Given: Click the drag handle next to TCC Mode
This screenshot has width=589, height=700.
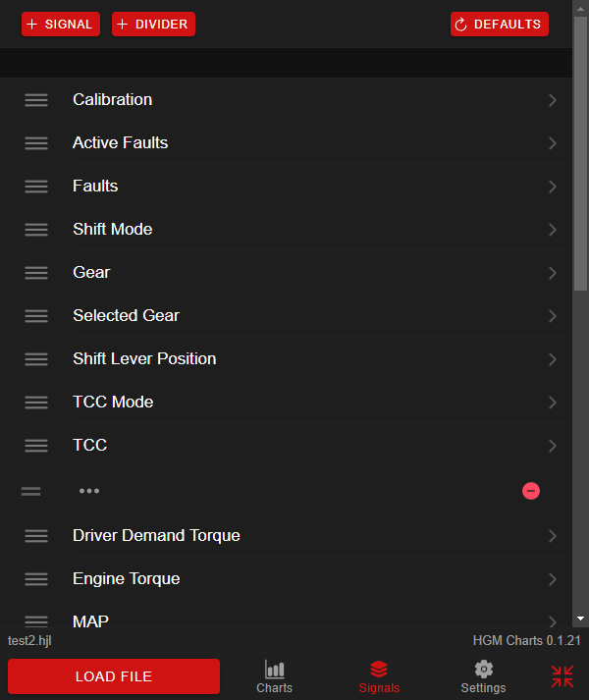Looking at the screenshot, I should (x=36, y=403).
